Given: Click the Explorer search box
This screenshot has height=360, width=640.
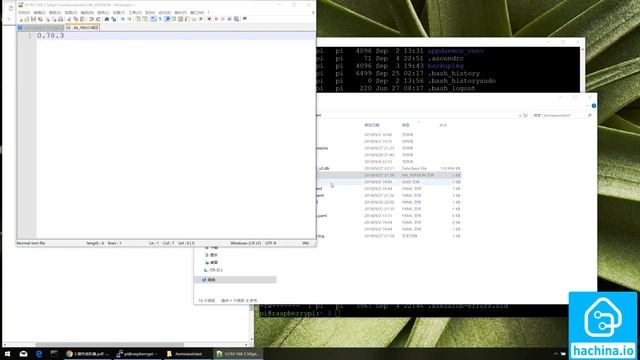Looking at the screenshot, I should coord(562,116).
